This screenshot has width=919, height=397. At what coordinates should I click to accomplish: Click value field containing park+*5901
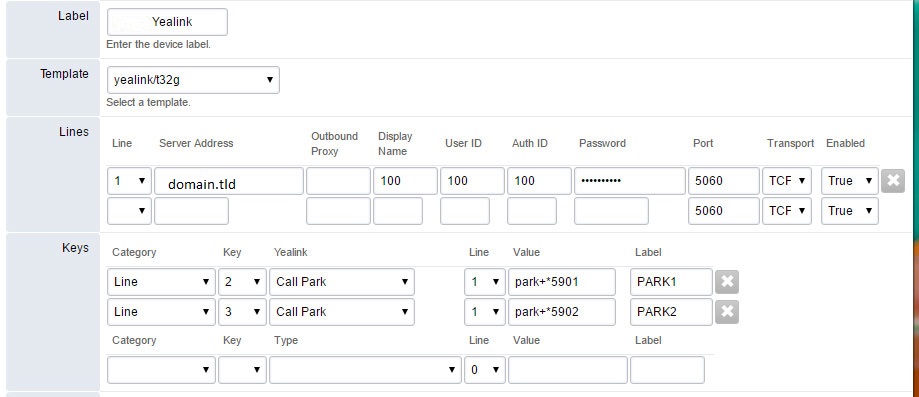pyautogui.click(x=561, y=282)
